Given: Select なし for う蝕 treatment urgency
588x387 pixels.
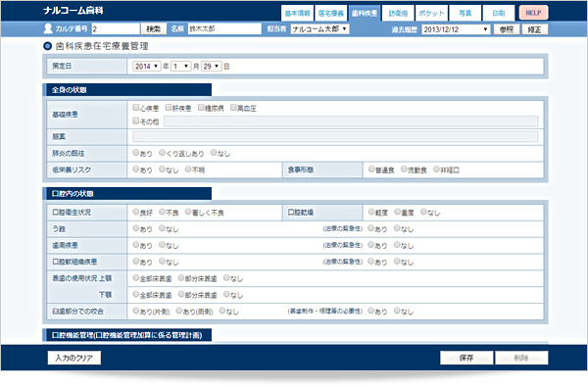Looking at the screenshot, I should (397, 228).
